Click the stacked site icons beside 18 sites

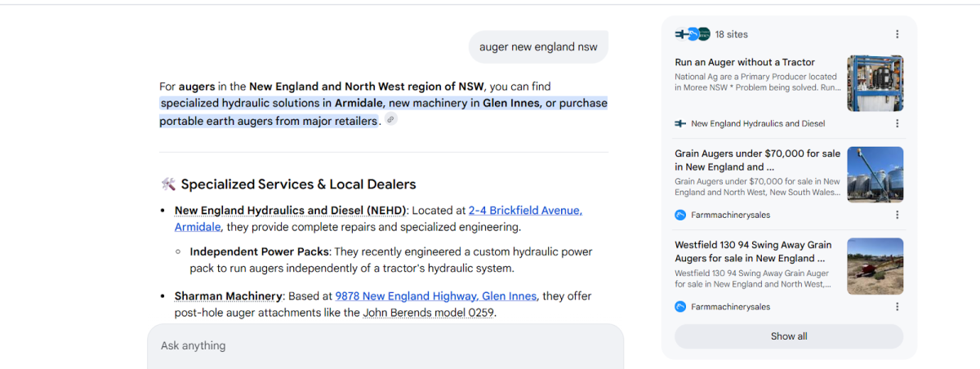[692, 34]
